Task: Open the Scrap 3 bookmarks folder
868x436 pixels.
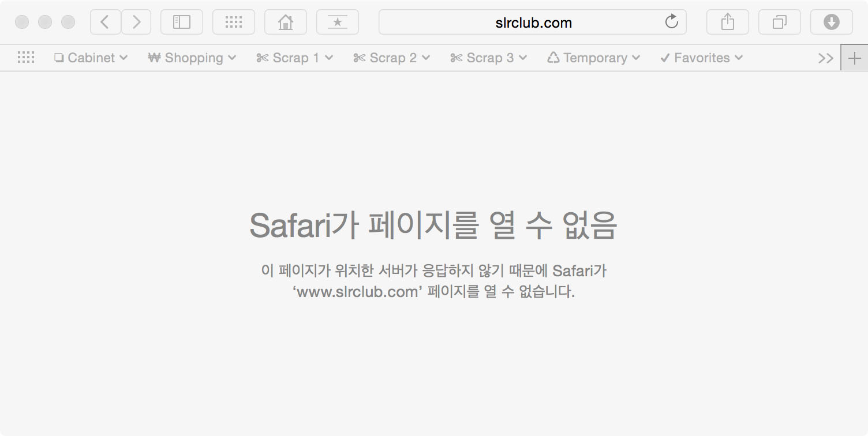Action: pyautogui.click(x=489, y=58)
